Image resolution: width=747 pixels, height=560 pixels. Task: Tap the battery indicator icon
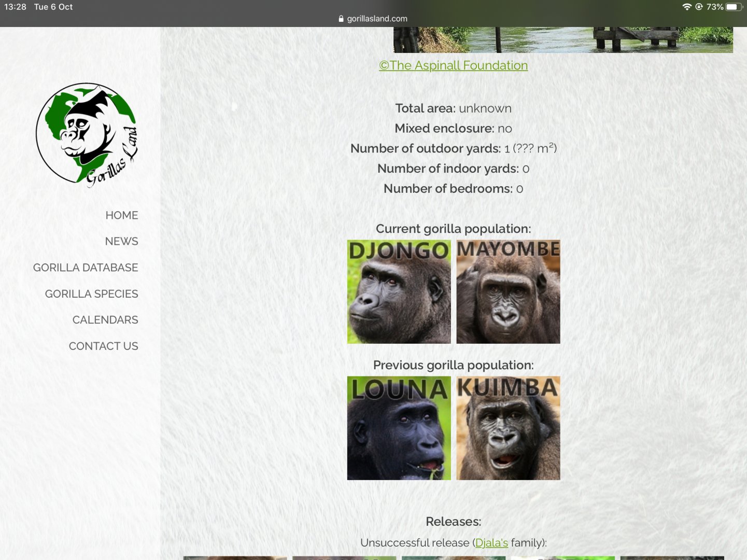734,7
